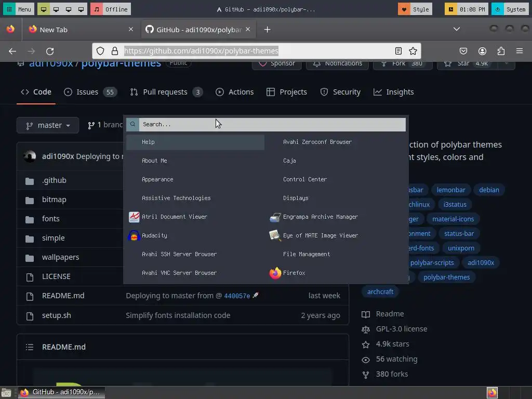Open the Projects tab
The width and height of the screenshot is (532, 399).
287,92
